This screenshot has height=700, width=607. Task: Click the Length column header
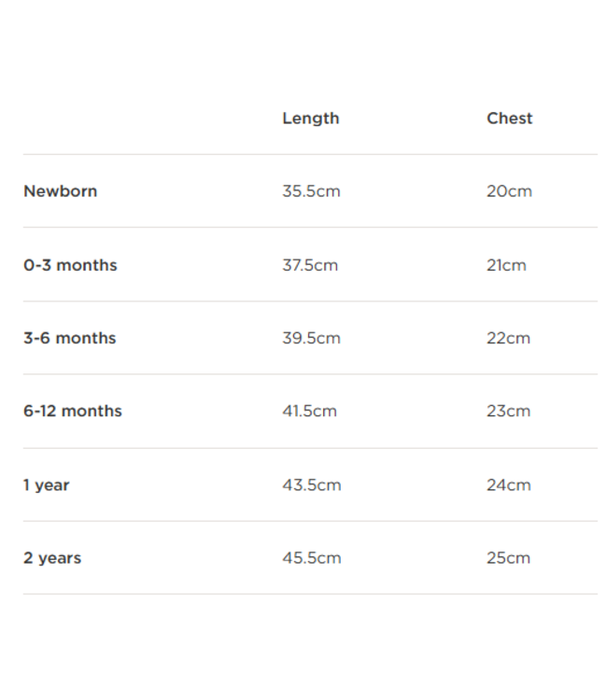coord(310,119)
